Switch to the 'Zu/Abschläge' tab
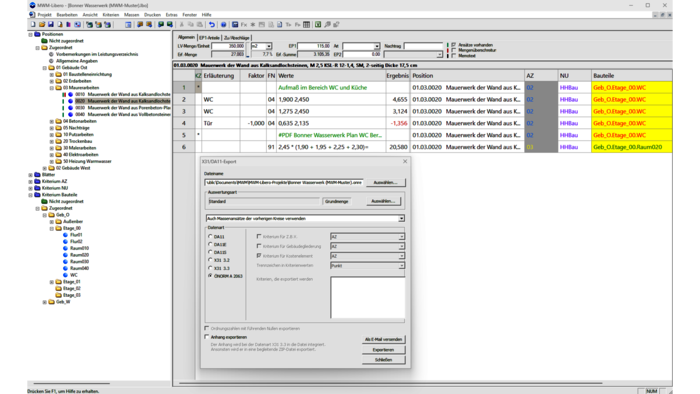Image resolution: width=700 pixels, height=394 pixels. [x=237, y=38]
